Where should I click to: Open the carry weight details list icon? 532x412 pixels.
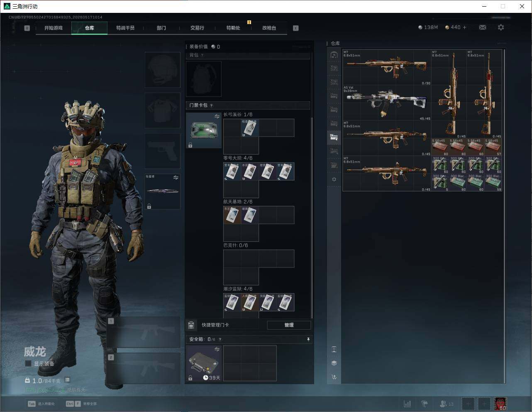(x=67, y=380)
